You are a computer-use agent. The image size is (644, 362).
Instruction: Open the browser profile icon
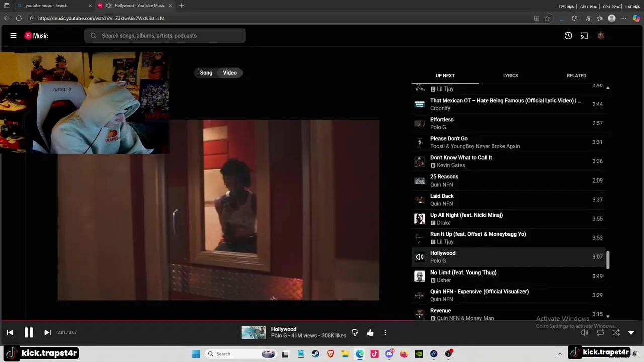click(x=612, y=18)
